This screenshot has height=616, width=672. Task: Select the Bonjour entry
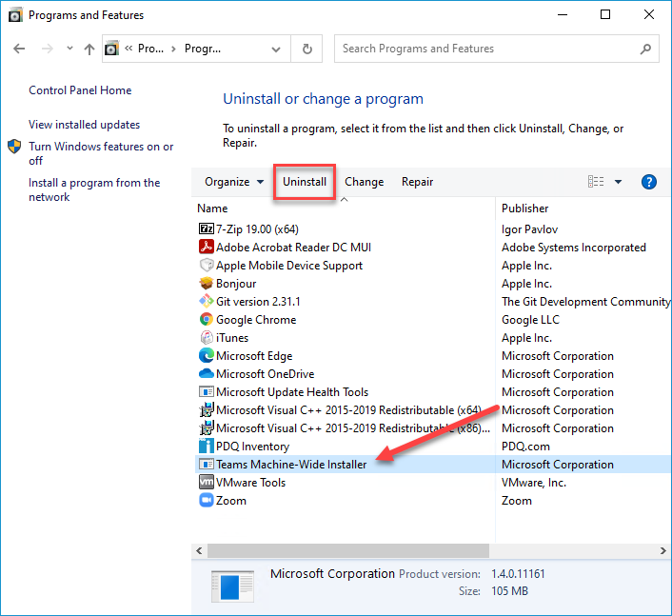236,284
